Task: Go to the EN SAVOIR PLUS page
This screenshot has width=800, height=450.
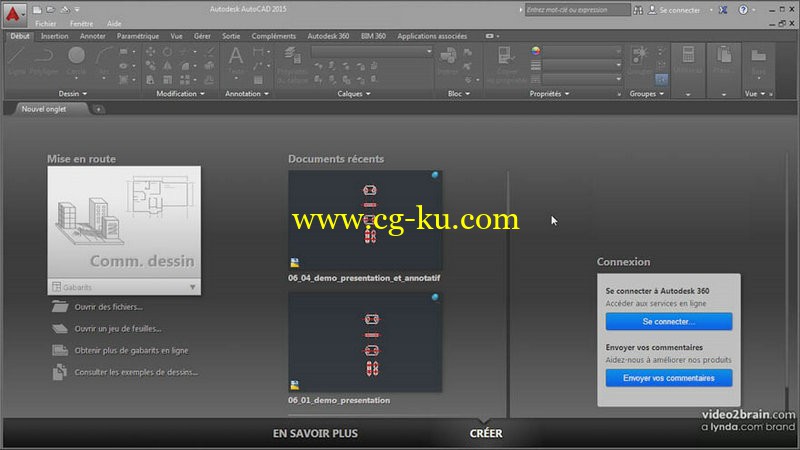Action: [315, 433]
